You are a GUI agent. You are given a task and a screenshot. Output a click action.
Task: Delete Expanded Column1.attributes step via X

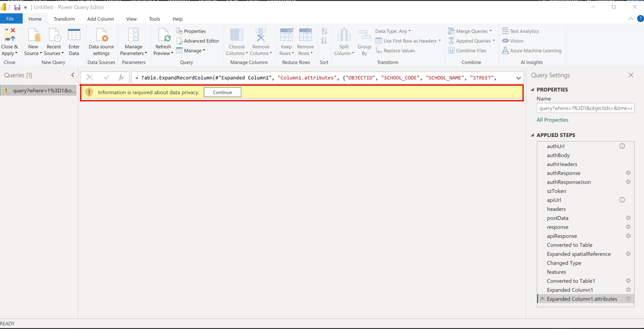click(x=543, y=299)
